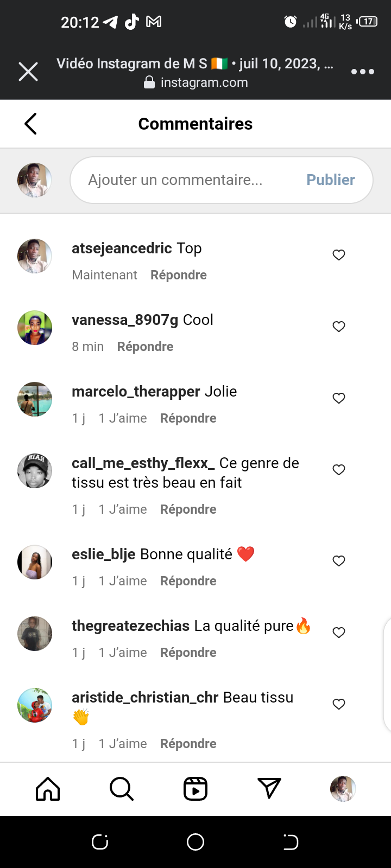Reply to aristide_christian_chr's comment

point(188,744)
